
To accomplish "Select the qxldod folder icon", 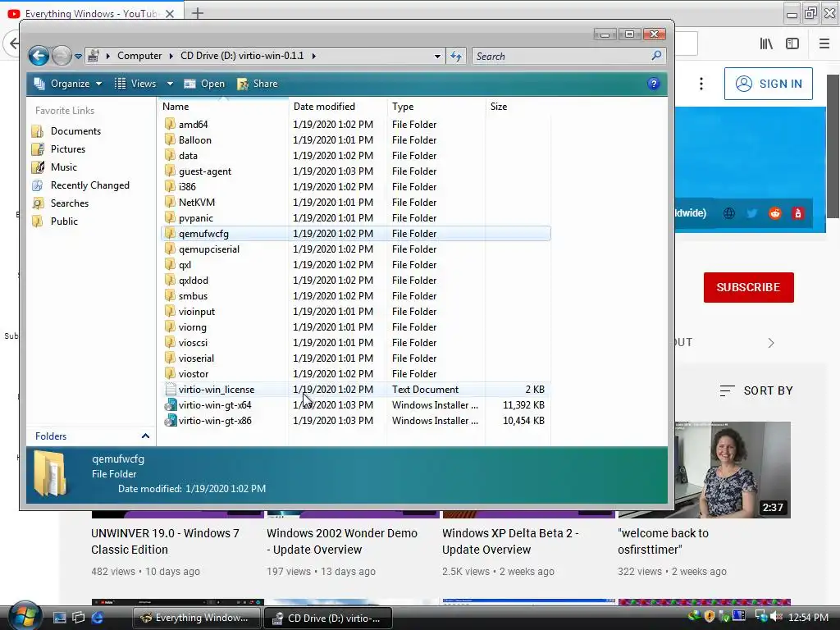I will [x=170, y=281].
